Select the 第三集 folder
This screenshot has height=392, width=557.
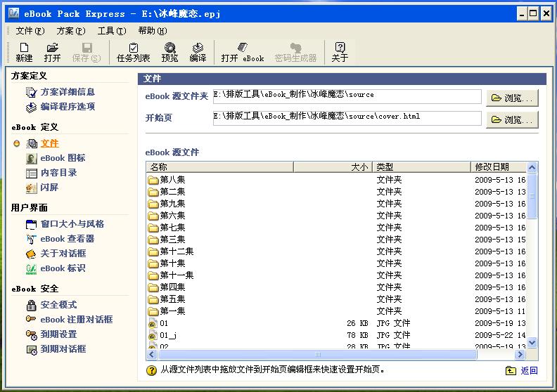[167, 240]
